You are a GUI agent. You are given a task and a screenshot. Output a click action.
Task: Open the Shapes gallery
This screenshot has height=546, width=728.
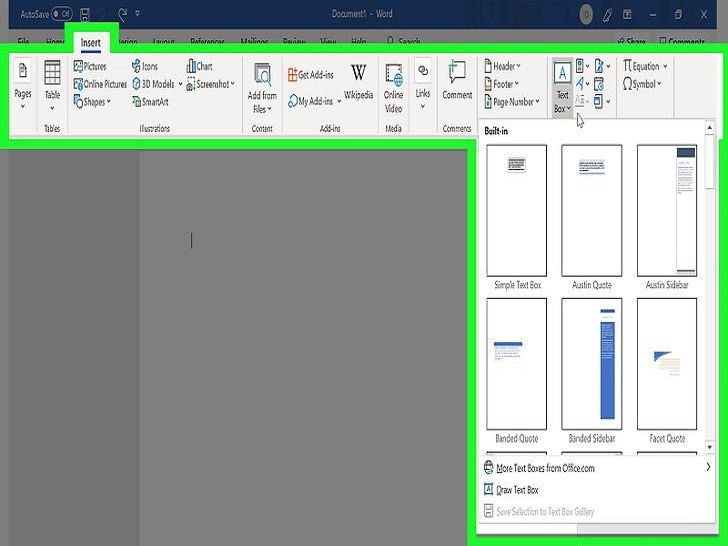[x=92, y=102]
